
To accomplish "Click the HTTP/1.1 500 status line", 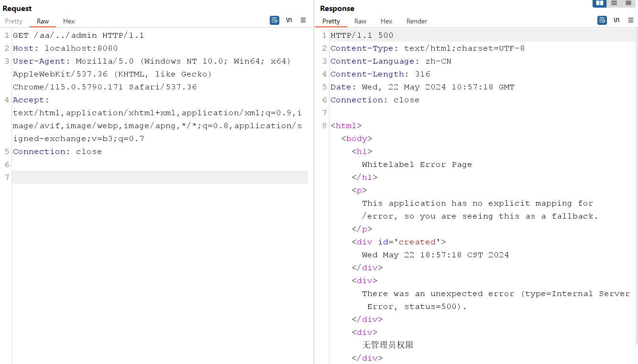I will click(x=362, y=35).
